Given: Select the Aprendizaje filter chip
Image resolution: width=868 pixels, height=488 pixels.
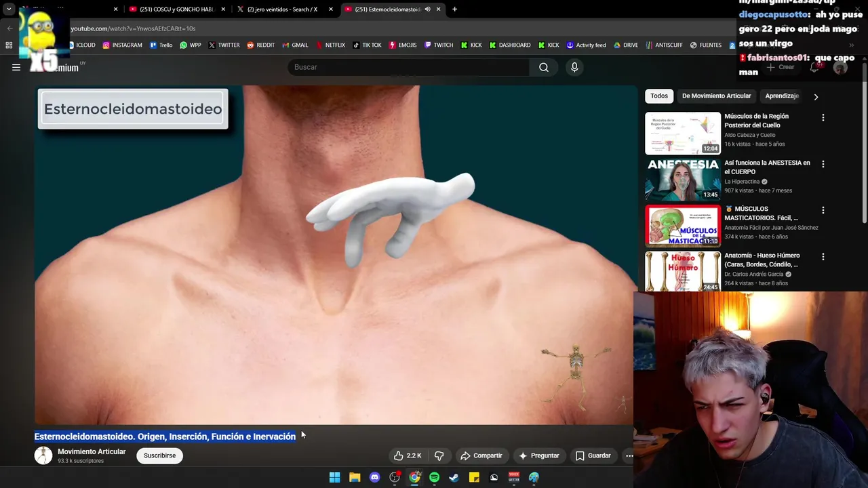Looking at the screenshot, I should 782,96.
